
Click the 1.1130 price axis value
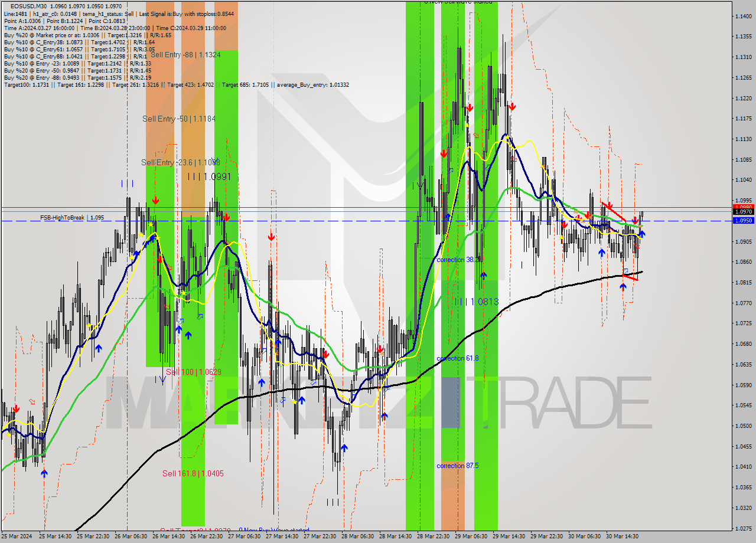(743, 139)
